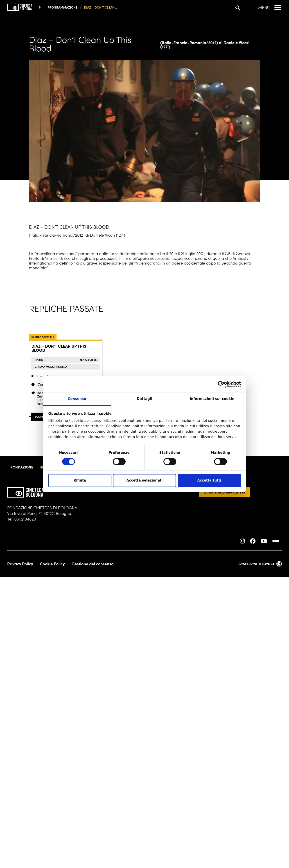The image size is (289, 868).
Task: Open the MENU hamburger icon
Action: point(278,7)
